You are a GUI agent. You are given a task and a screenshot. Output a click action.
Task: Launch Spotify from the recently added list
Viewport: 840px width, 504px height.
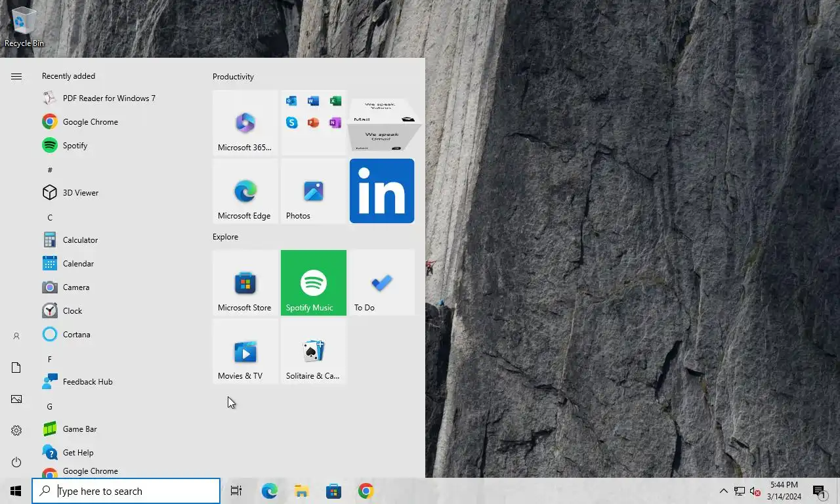[x=118, y=146]
